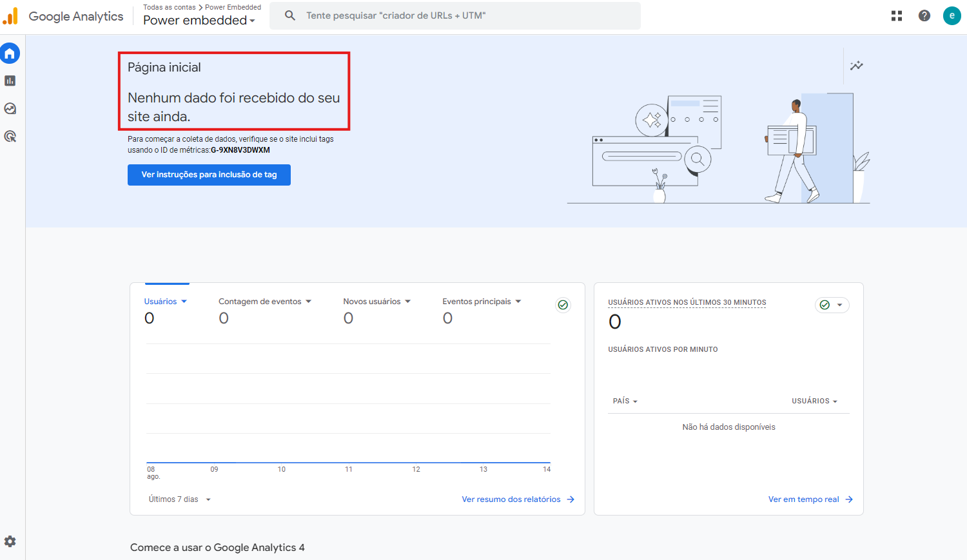Expand the Power embedded property selector

199,21
